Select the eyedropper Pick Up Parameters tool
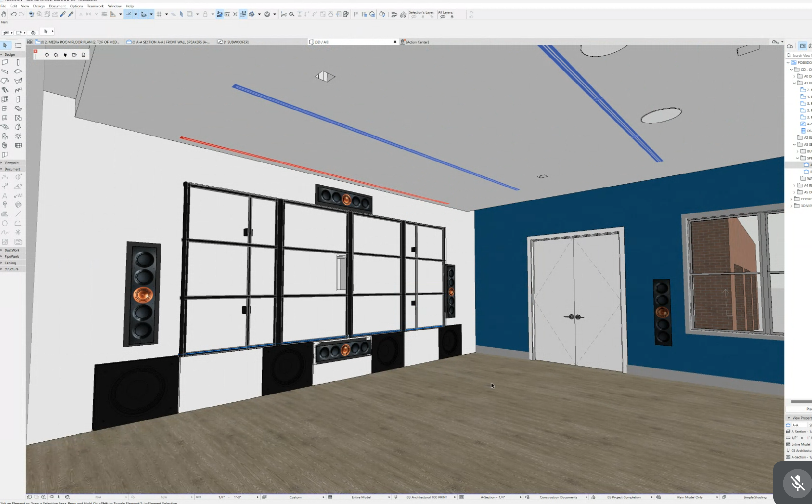This screenshot has width=812, height=504. (63, 14)
